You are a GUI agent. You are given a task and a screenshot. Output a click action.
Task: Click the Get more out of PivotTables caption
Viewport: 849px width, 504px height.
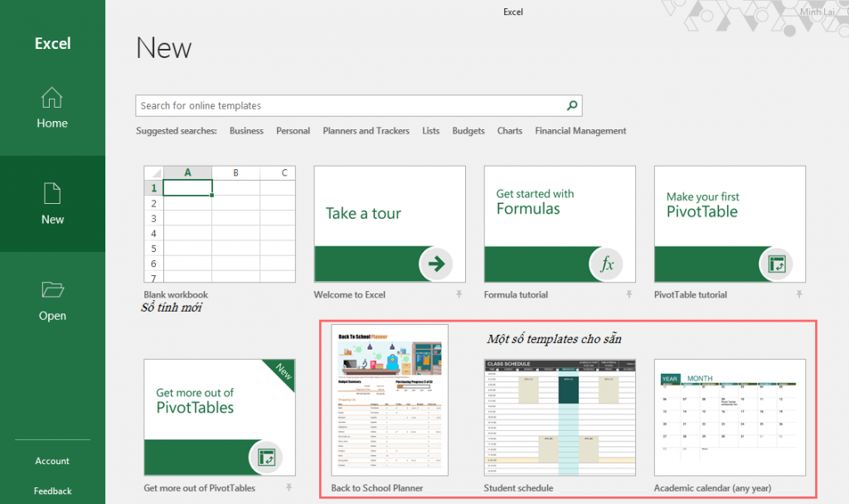tap(199, 487)
